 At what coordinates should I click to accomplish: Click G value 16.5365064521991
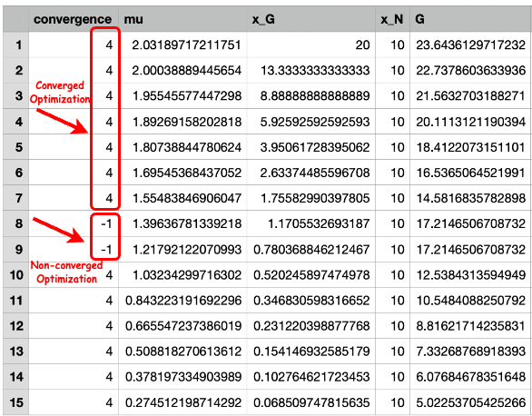(471, 173)
